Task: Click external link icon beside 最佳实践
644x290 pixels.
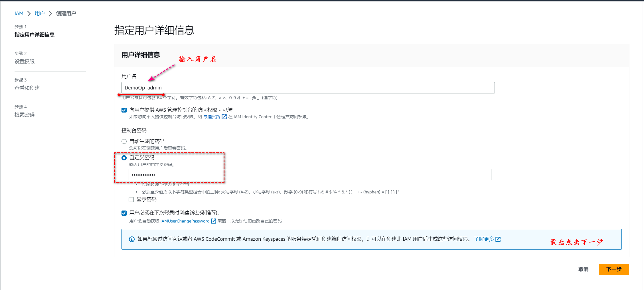Action: (224, 117)
